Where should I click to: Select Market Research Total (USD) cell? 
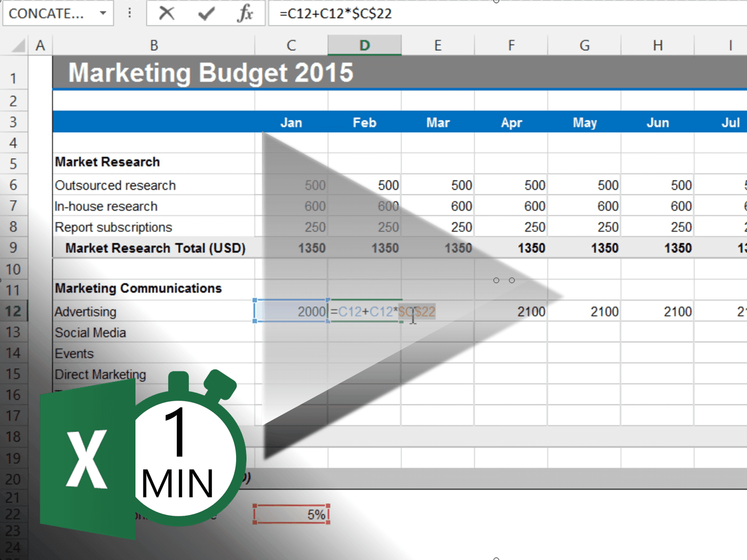tap(154, 248)
